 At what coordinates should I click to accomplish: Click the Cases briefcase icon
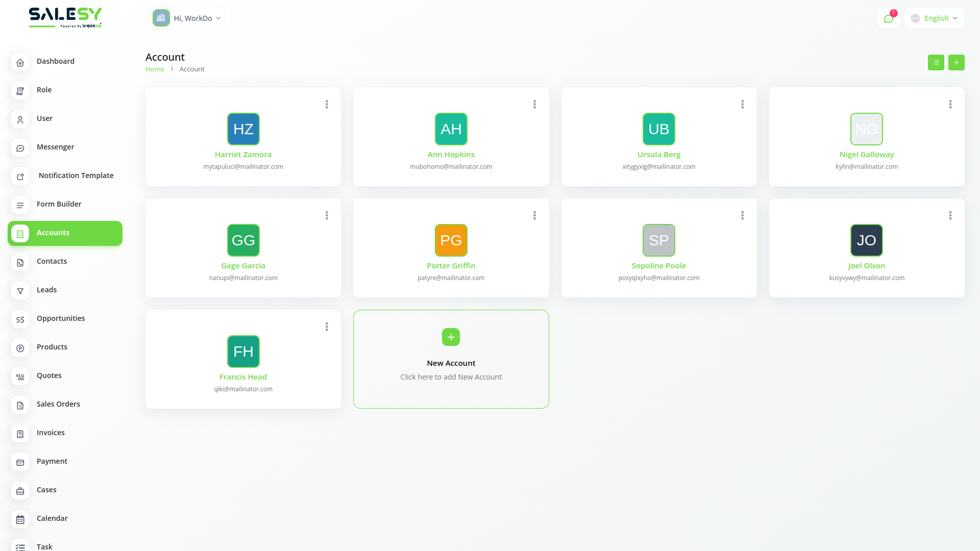pyautogui.click(x=20, y=491)
